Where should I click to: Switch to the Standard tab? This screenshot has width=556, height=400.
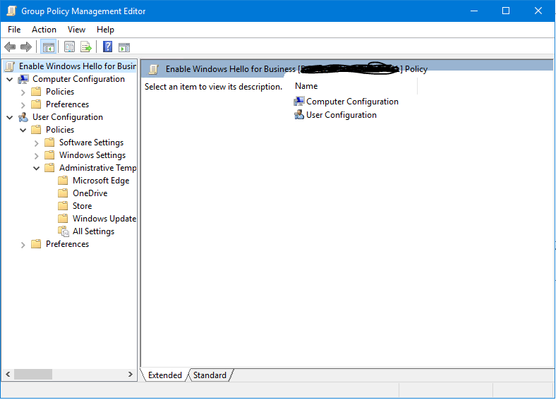tap(210, 375)
